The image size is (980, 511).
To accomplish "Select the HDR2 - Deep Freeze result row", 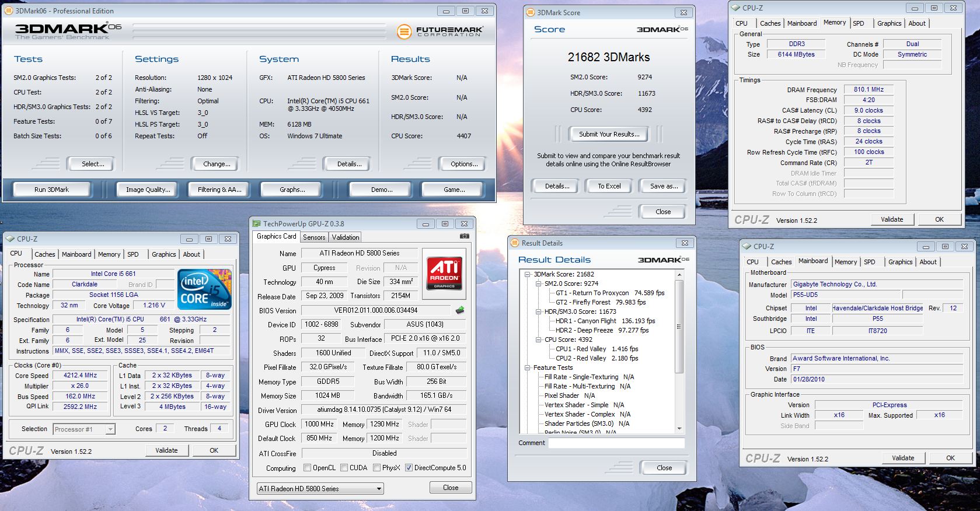I will (x=602, y=330).
